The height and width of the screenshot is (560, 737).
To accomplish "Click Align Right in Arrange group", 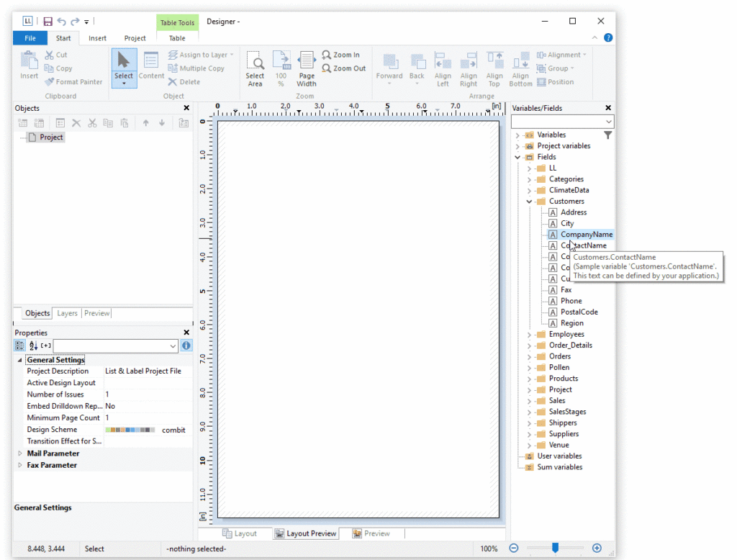I will click(x=469, y=69).
